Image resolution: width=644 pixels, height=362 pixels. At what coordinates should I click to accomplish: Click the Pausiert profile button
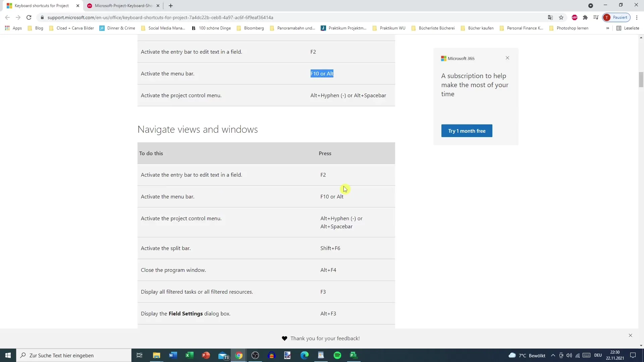[x=616, y=17]
